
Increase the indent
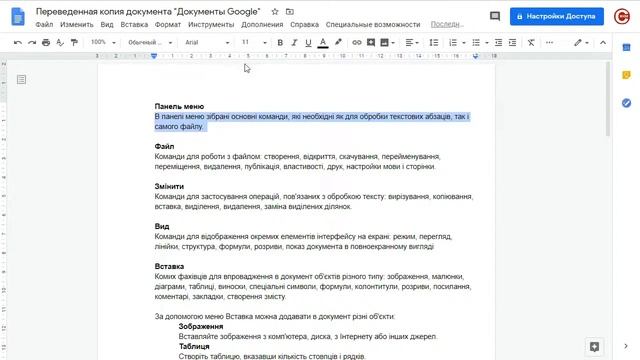click(513, 42)
